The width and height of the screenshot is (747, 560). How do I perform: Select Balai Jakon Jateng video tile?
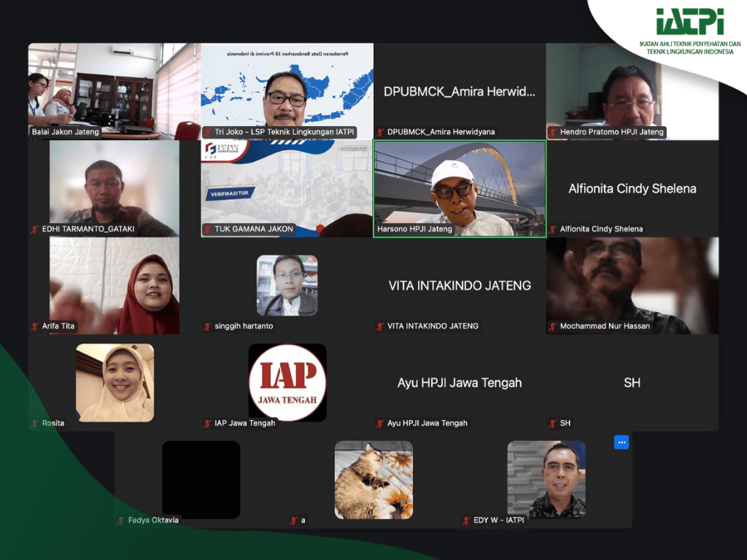[x=115, y=91]
